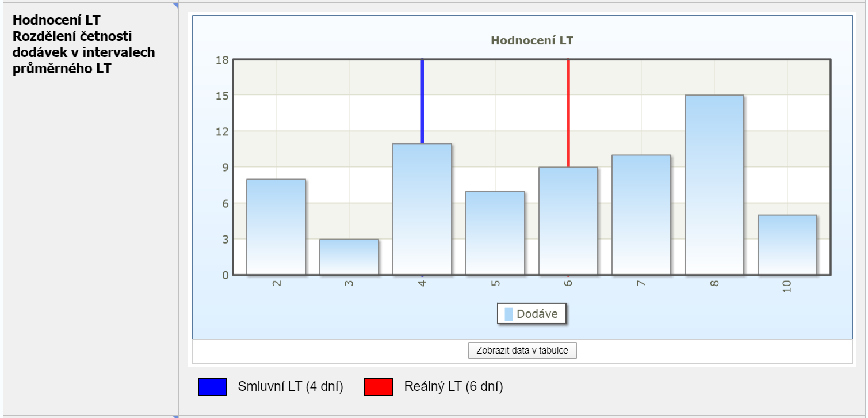Click the 'Hodnocení LT' chart title
Image resolution: width=868 pixels, height=418 pixels.
coord(531,40)
